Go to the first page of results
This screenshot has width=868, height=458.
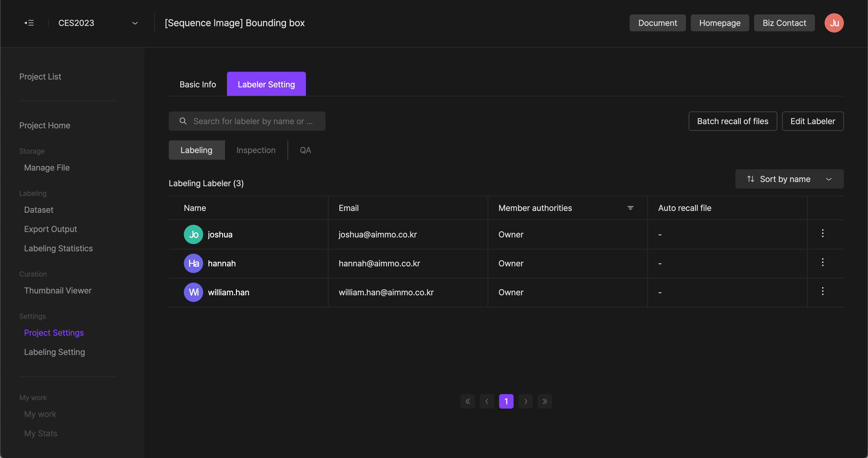click(x=468, y=401)
